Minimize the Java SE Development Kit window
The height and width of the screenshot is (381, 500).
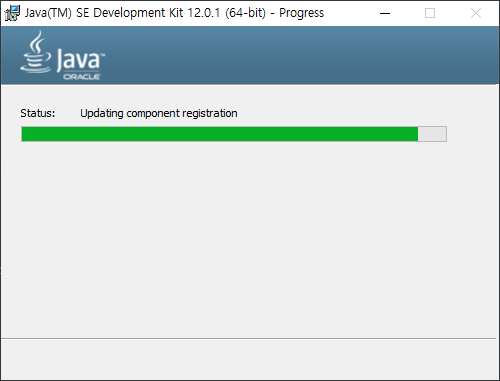pyautogui.click(x=385, y=13)
